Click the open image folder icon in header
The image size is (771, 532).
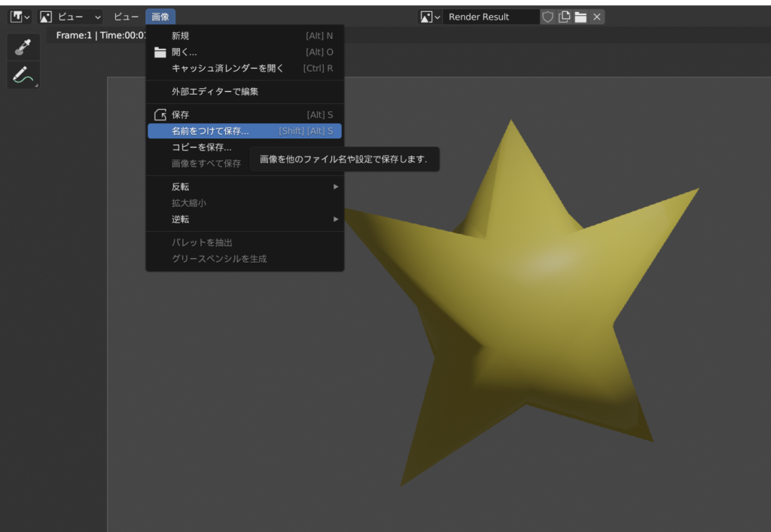(x=581, y=17)
